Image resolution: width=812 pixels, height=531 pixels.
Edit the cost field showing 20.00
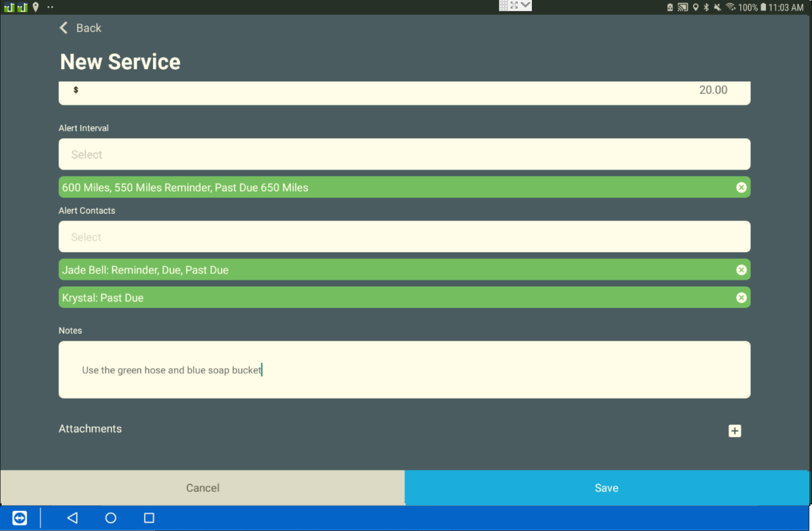tap(404, 91)
